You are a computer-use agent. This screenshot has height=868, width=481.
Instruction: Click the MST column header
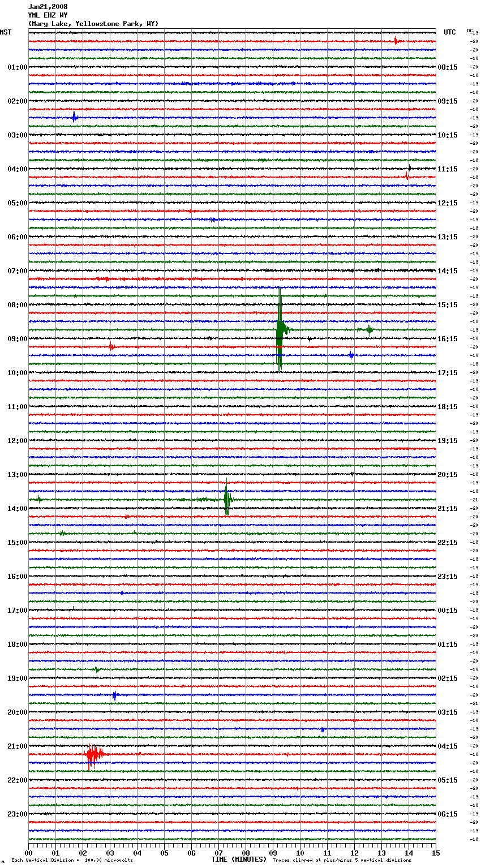point(6,32)
